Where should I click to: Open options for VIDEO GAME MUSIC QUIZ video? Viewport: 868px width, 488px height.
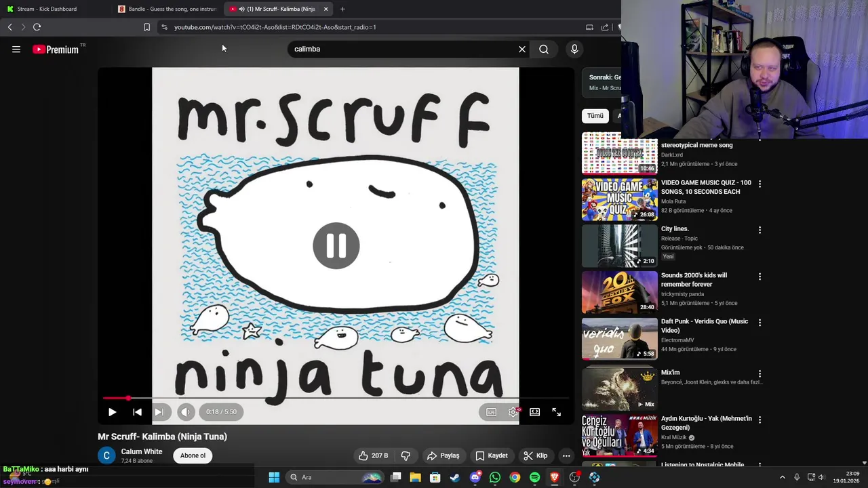pos(759,184)
